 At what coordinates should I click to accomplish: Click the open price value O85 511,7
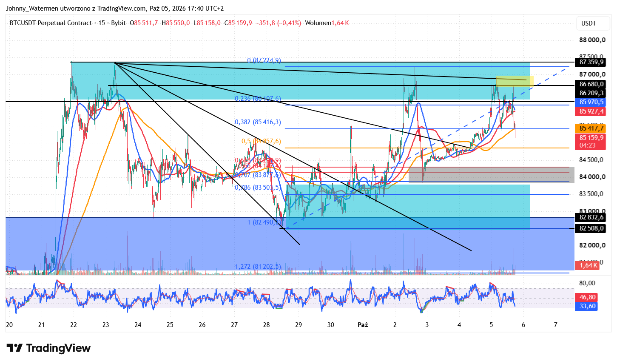tap(144, 23)
